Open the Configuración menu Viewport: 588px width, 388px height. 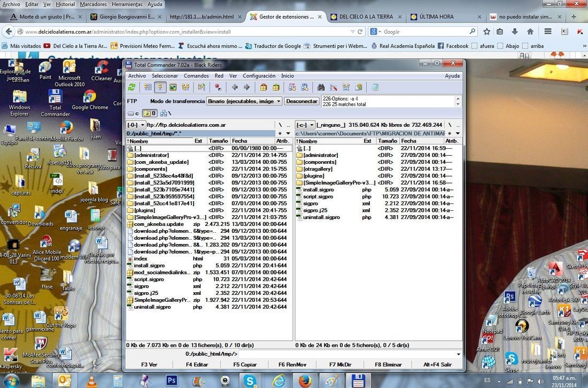(x=259, y=76)
